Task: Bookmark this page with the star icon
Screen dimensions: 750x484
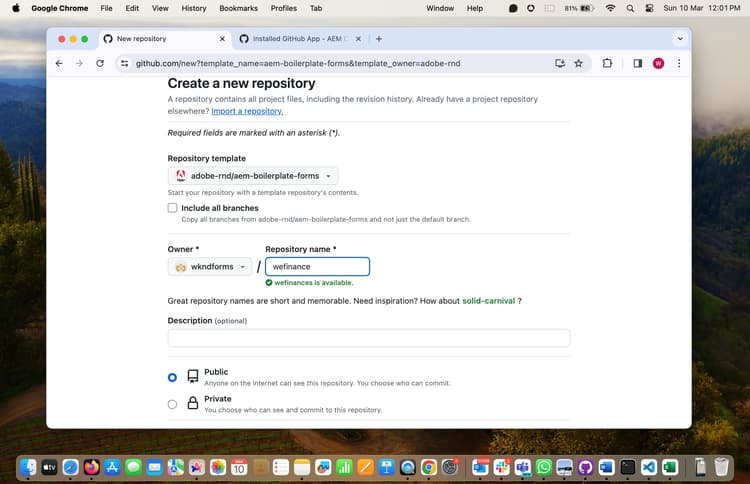Action: click(578, 63)
